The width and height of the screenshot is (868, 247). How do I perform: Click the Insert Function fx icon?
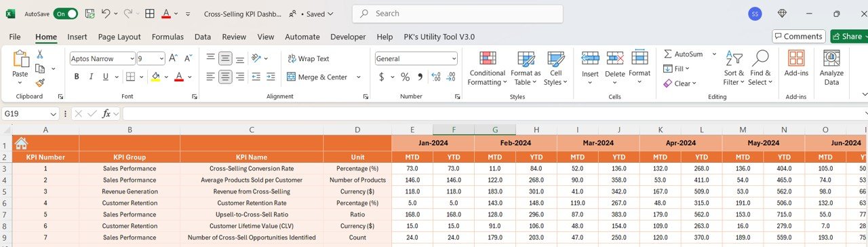point(106,114)
